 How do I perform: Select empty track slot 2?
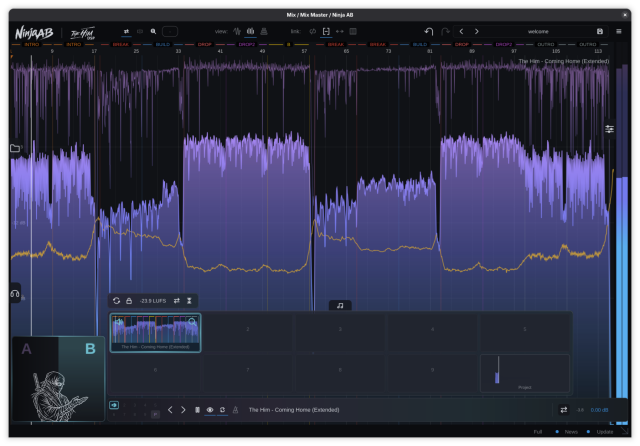click(247, 332)
